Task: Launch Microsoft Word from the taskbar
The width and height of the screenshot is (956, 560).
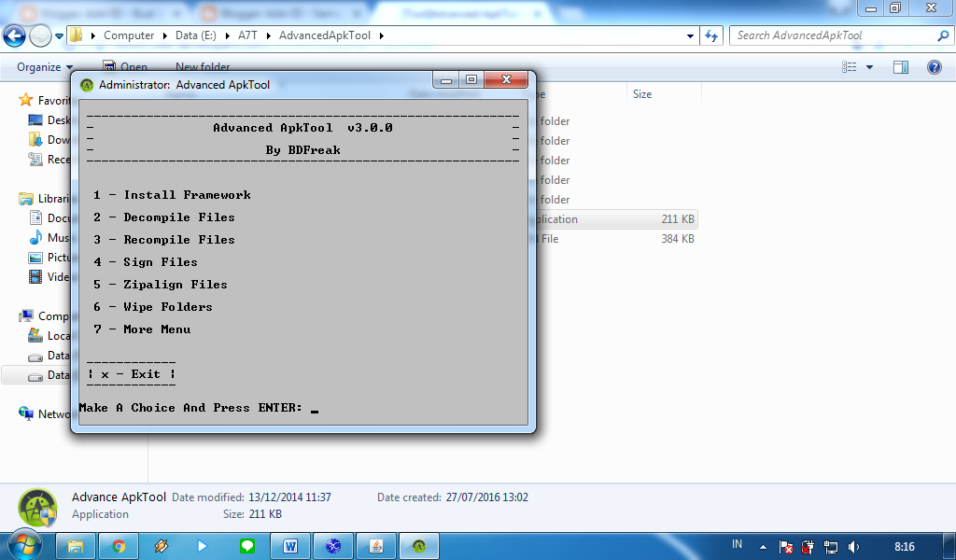Action: click(289, 545)
